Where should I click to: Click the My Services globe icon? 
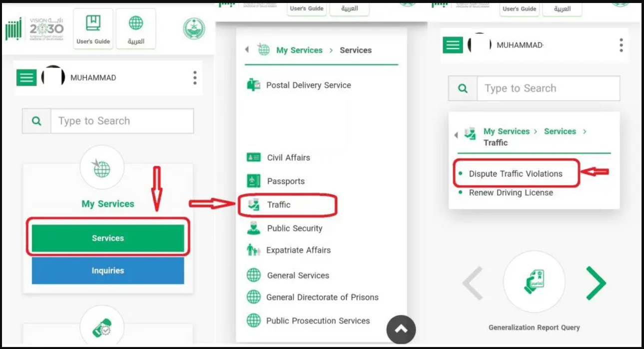coord(102,167)
